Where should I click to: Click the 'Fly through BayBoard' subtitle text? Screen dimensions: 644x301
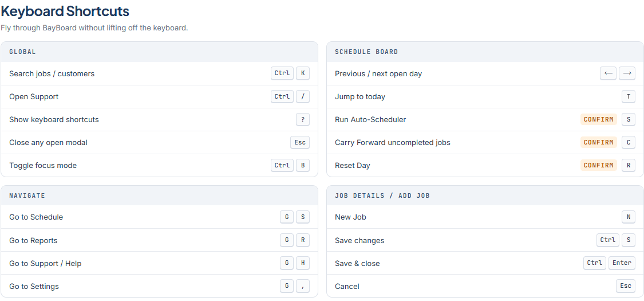(x=94, y=28)
